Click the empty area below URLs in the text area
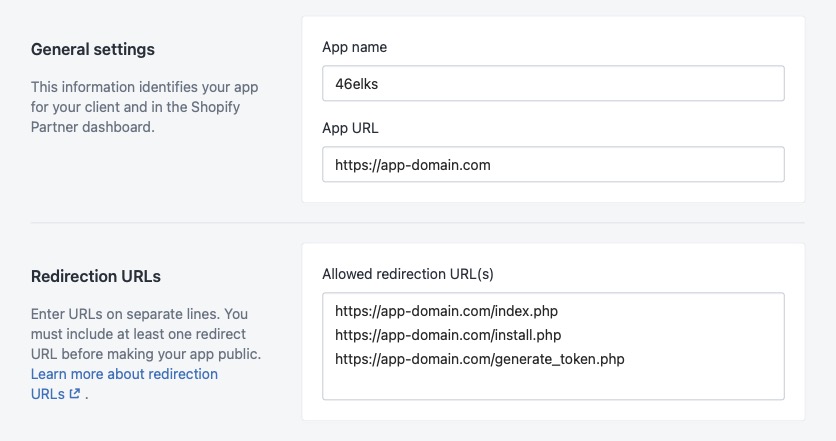836x441 pixels. [553, 385]
